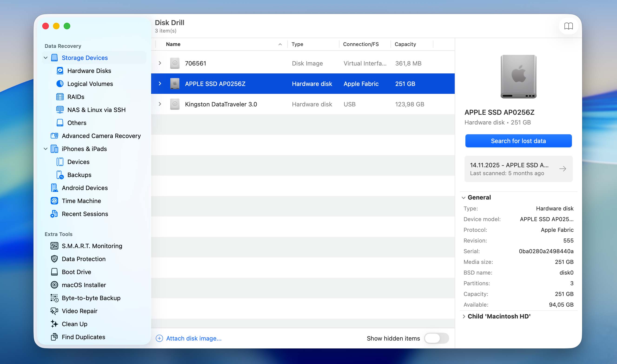Collapse the iPhones & iPads section
Viewport: 617px width, 364px height.
(46, 149)
